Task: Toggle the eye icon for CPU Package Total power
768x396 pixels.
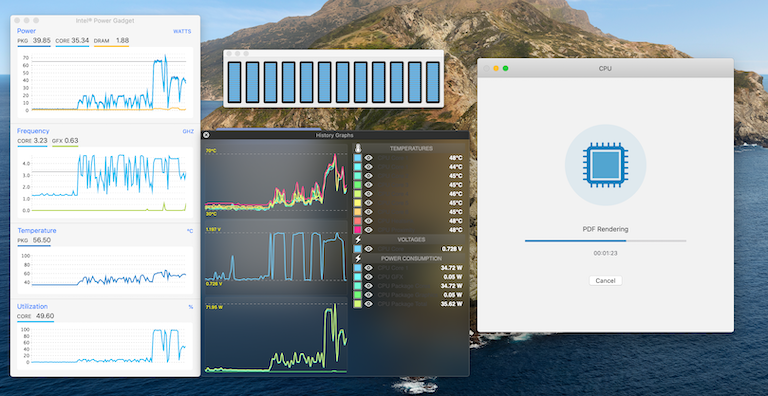Action: point(368,304)
